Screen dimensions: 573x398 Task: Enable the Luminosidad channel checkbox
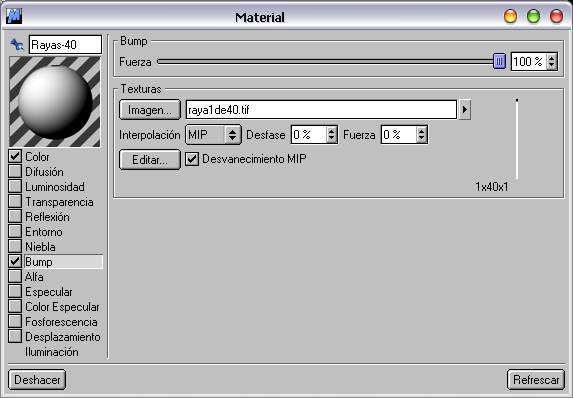(15, 186)
